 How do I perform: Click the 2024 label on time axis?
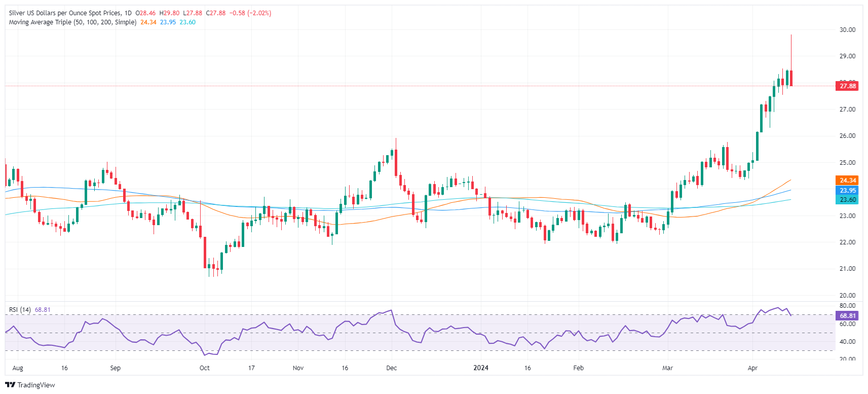click(481, 368)
